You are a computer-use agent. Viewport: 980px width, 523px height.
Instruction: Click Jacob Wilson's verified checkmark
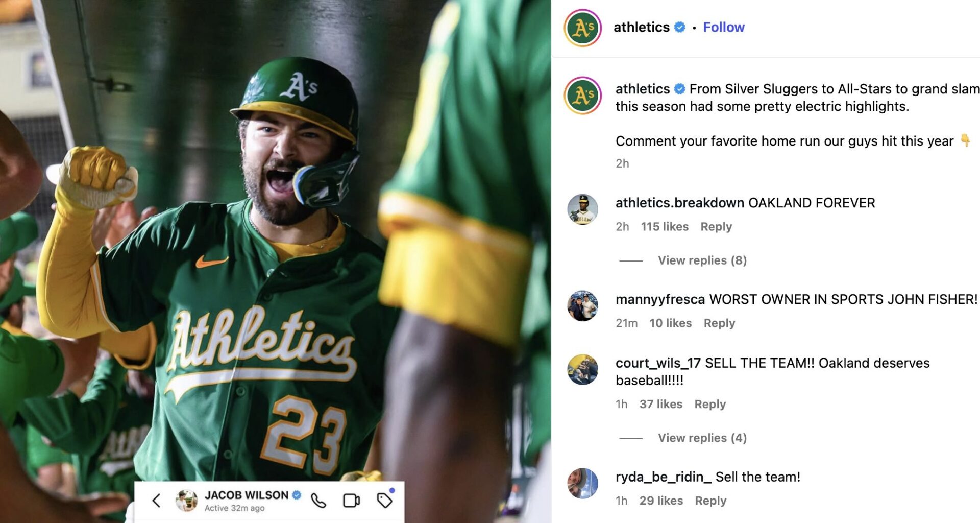296,494
